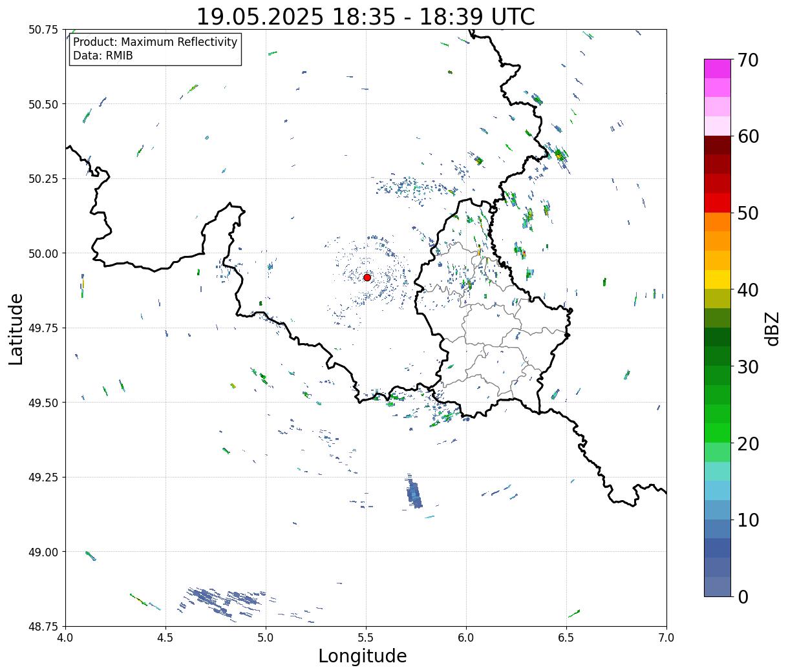This screenshot has width=788, height=672.
Task: Click the longitude tick label 5.5
Action: [x=366, y=637]
